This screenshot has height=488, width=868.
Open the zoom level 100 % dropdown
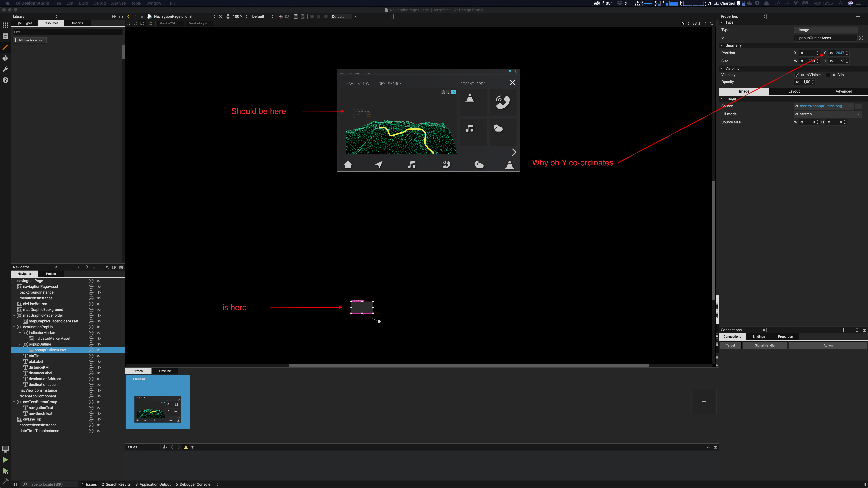pos(240,16)
